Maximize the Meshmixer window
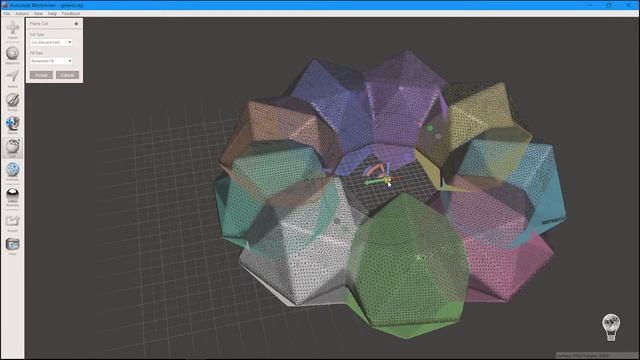640x360 pixels. pyautogui.click(x=609, y=5)
